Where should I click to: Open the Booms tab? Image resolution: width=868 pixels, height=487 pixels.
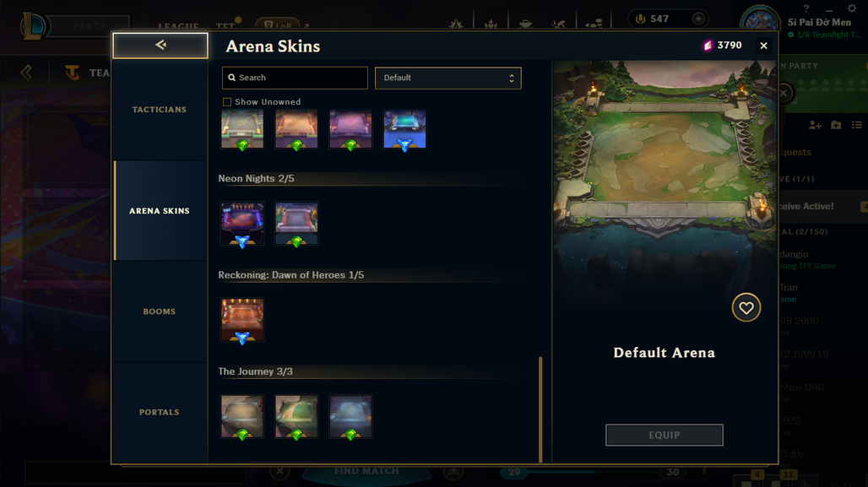(160, 311)
